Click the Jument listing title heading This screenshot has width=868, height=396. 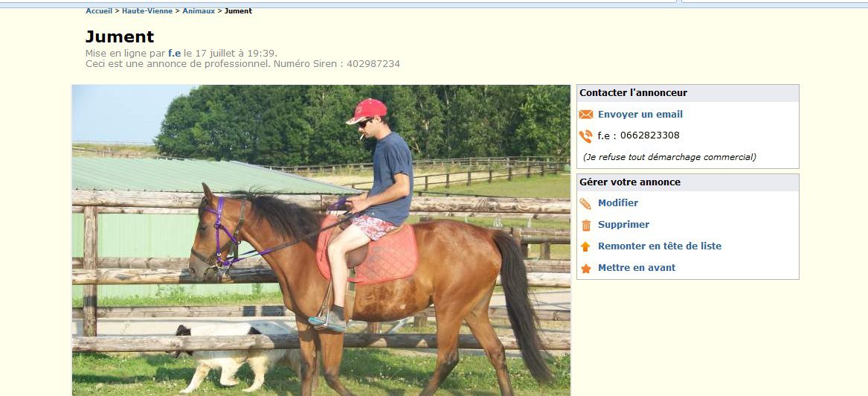(120, 36)
